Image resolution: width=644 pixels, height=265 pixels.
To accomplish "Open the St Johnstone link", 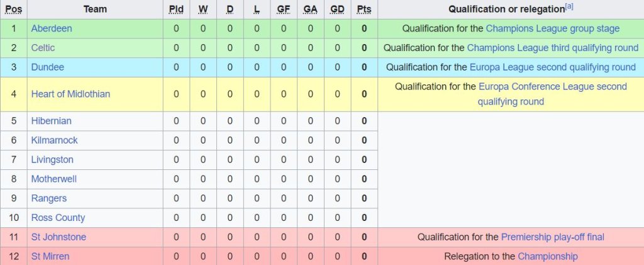I will [x=58, y=237].
